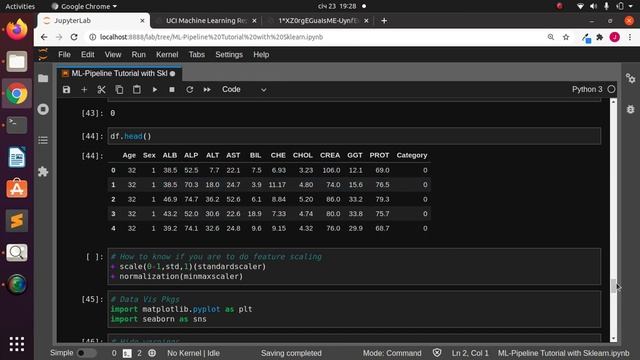The width and height of the screenshot is (640, 360).
Task: Open the View menu
Action: (x=113, y=55)
